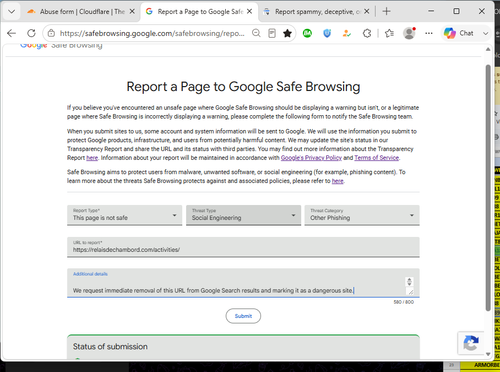Open the Google's Privacy Policy link
Image resolution: width=500 pixels, height=372 pixels.
click(x=311, y=158)
